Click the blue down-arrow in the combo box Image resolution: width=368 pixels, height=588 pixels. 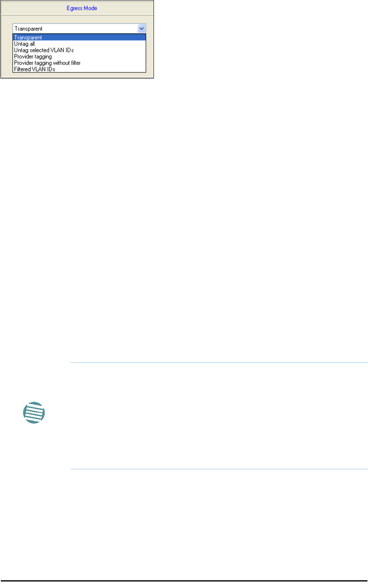pyautogui.click(x=141, y=28)
